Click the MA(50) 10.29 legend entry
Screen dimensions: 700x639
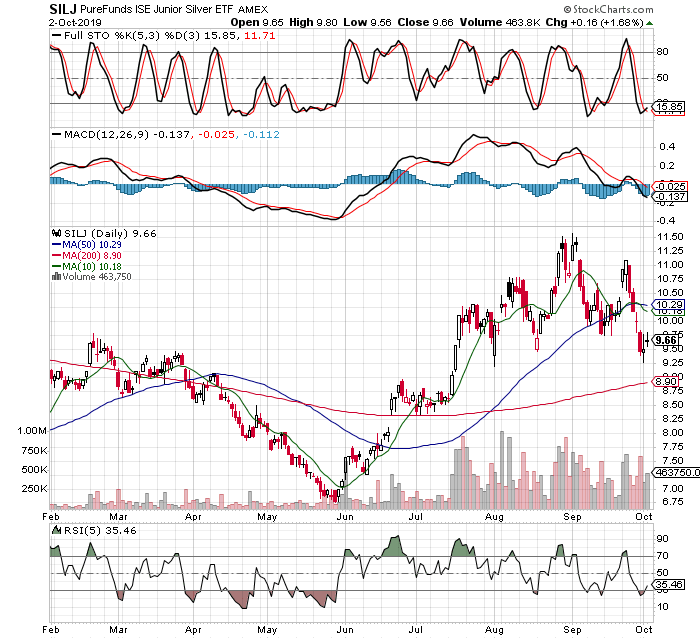point(92,244)
